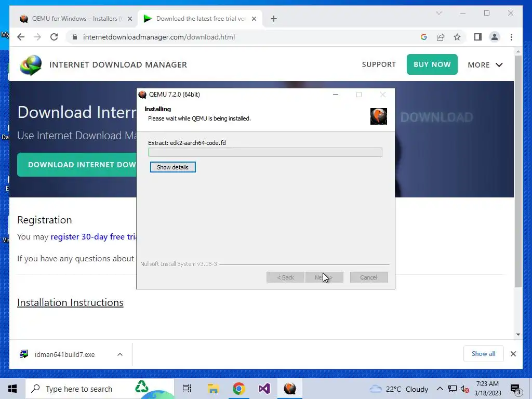
Task: Open the SUPPORT page link
Action: tap(379, 64)
